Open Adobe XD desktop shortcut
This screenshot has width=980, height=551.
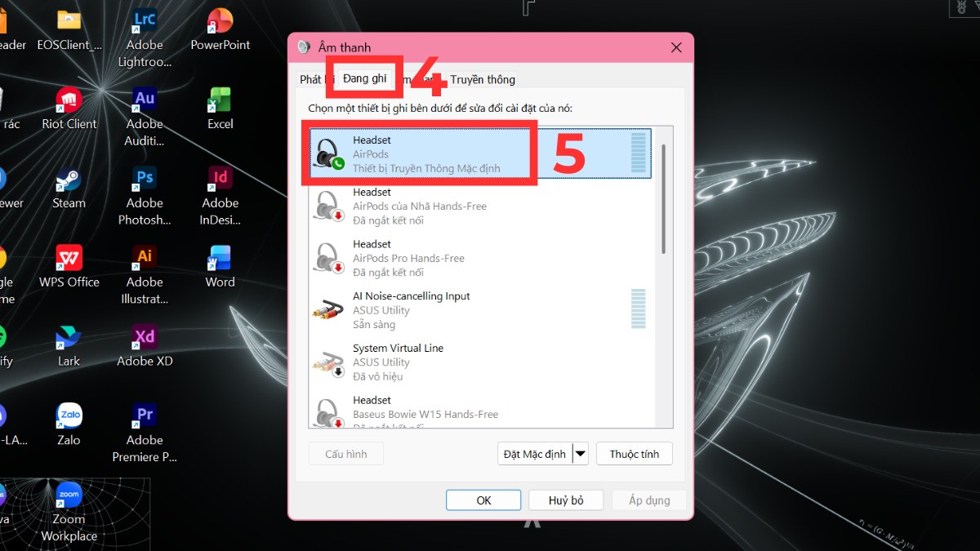[x=145, y=347]
